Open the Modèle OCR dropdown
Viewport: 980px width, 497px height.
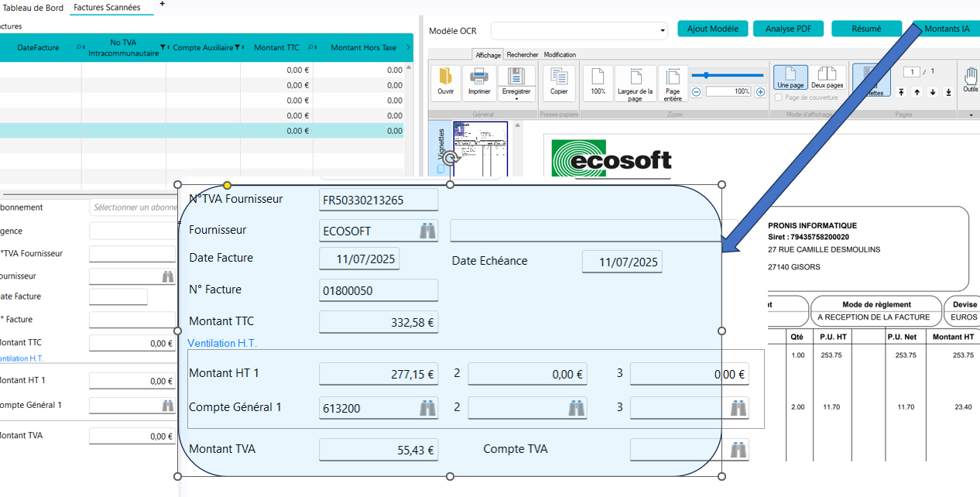tap(662, 31)
